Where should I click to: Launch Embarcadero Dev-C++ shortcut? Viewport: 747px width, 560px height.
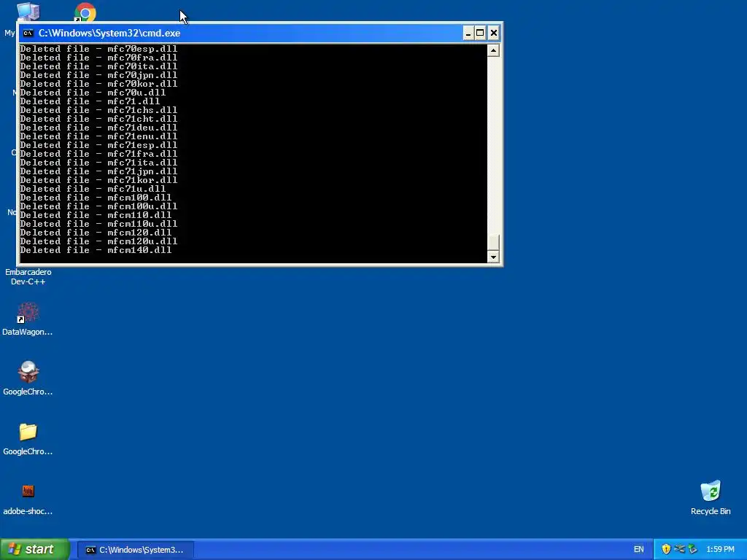(28, 276)
